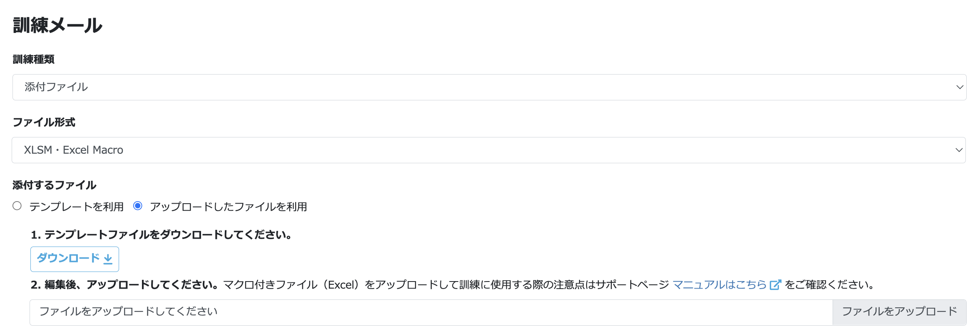The height and width of the screenshot is (334, 980).
Task: Click the テンプレートを利用 label text
Action: 77,207
